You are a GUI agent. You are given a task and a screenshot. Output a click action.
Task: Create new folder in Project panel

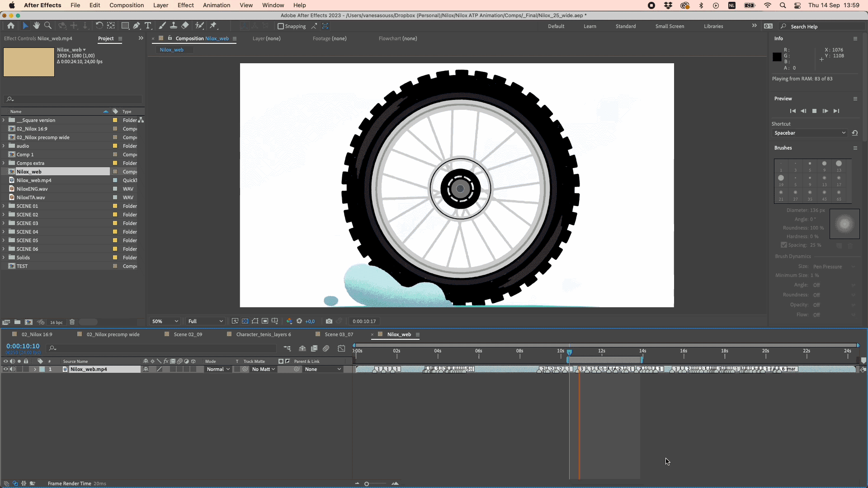(17, 322)
